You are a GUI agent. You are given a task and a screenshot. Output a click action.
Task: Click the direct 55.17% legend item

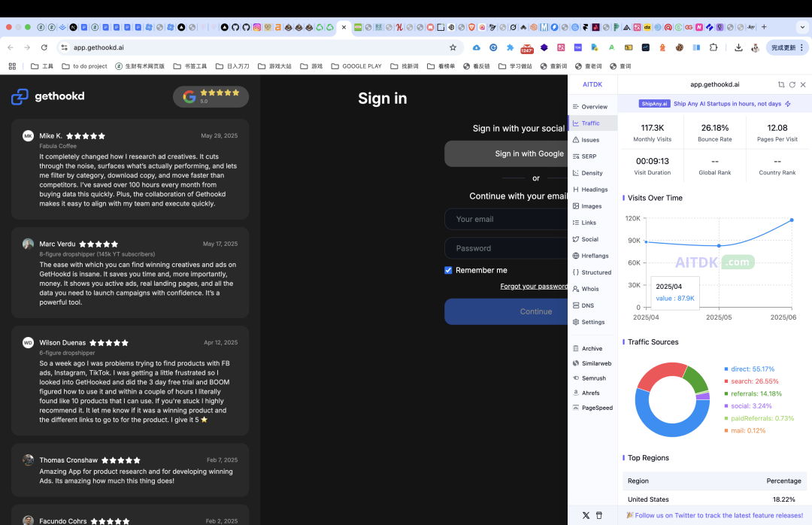coord(750,369)
